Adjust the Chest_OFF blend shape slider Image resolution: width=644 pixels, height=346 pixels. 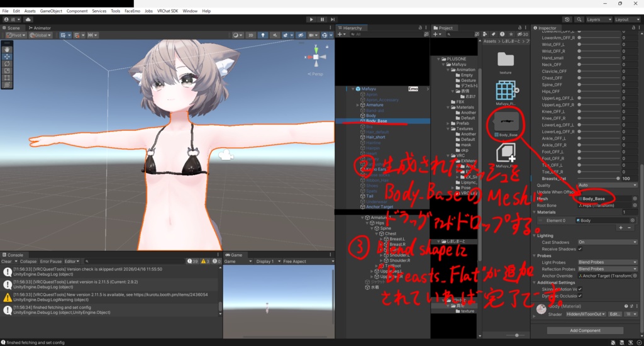click(x=599, y=78)
